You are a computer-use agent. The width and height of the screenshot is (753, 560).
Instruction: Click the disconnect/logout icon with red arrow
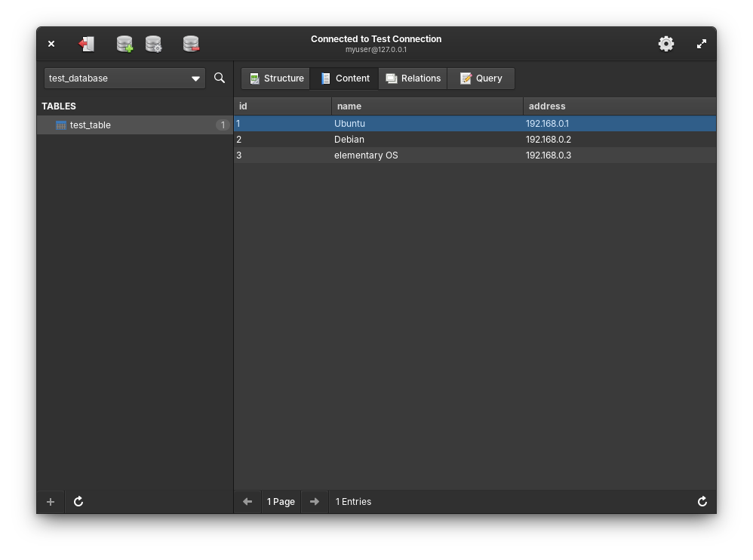point(87,45)
